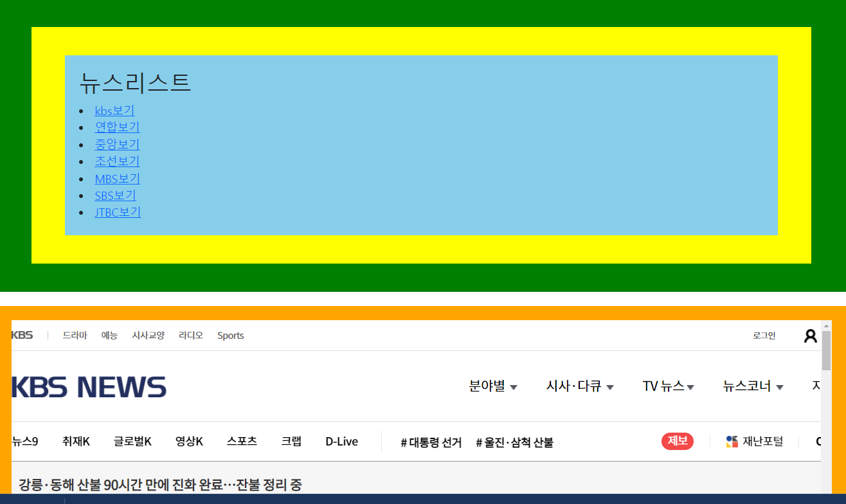Click the iframe vertical scrollbar thumb
Viewport: 846px width, 504px height.
[x=826, y=351]
